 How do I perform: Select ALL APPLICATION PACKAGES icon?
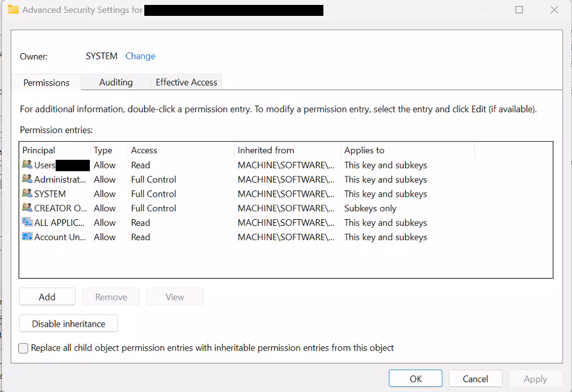coord(27,223)
